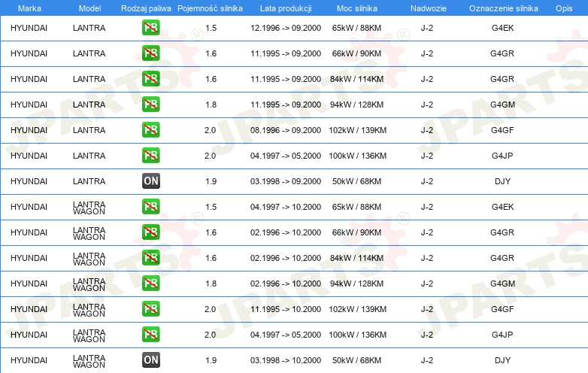Click petrol icon in LANTRA (non-wagon) G4JP row
The image size is (588, 373).
point(150,155)
